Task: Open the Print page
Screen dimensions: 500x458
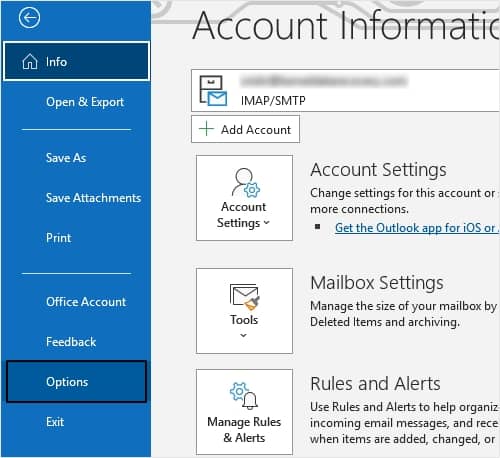Action: coord(59,238)
